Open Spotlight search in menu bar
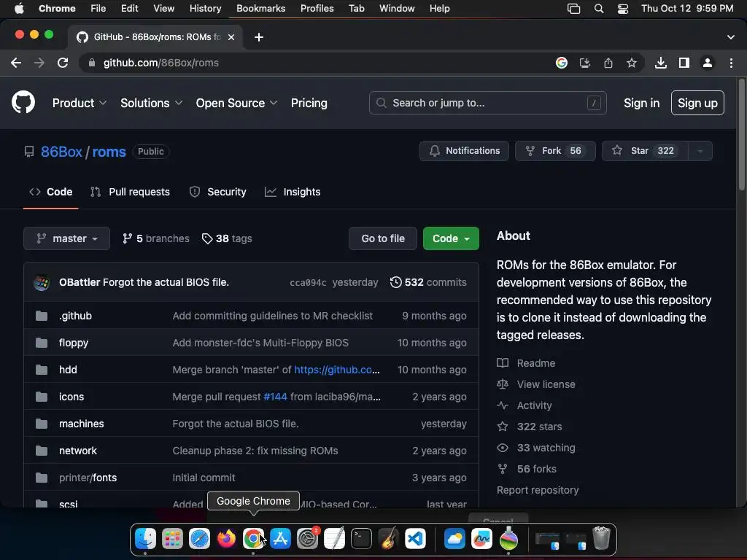747x560 pixels. (x=599, y=9)
